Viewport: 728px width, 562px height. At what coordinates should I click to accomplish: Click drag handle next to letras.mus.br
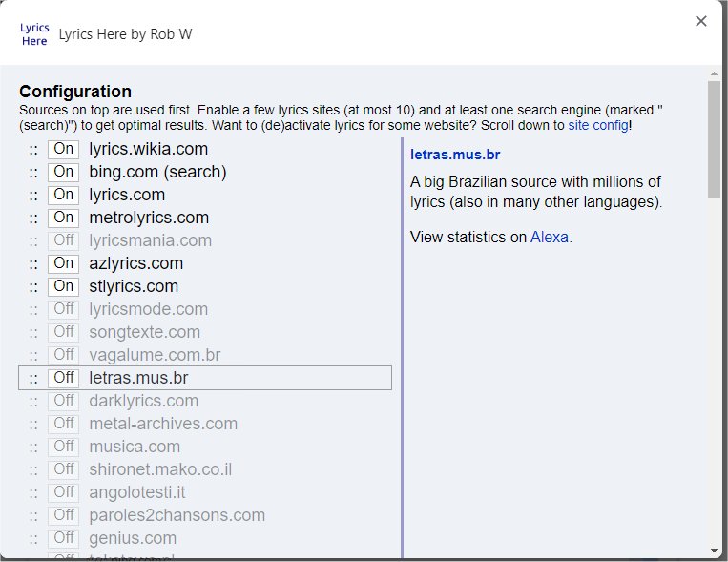[33, 378]
